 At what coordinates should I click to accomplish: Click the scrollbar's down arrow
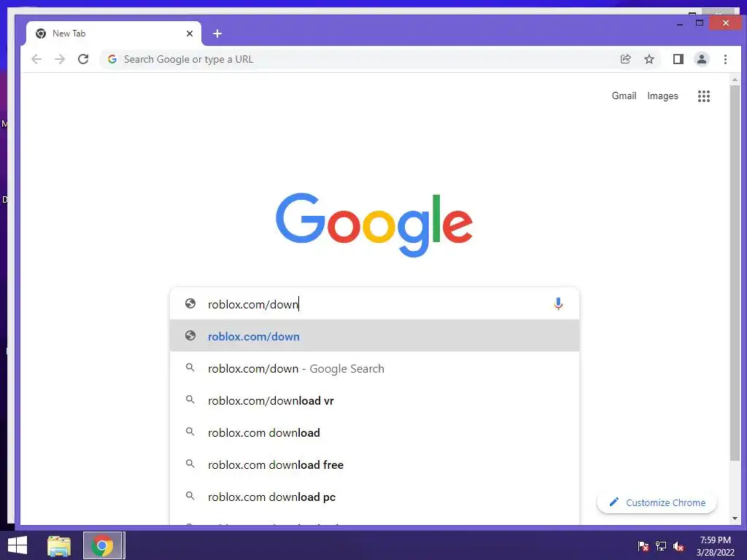[x=735, y=518]
